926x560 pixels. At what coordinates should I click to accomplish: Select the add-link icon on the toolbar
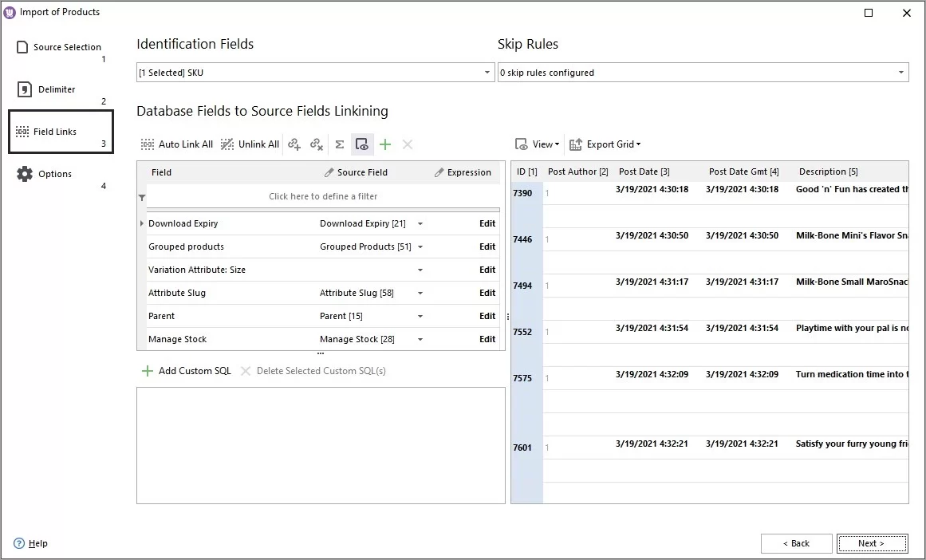294,144
